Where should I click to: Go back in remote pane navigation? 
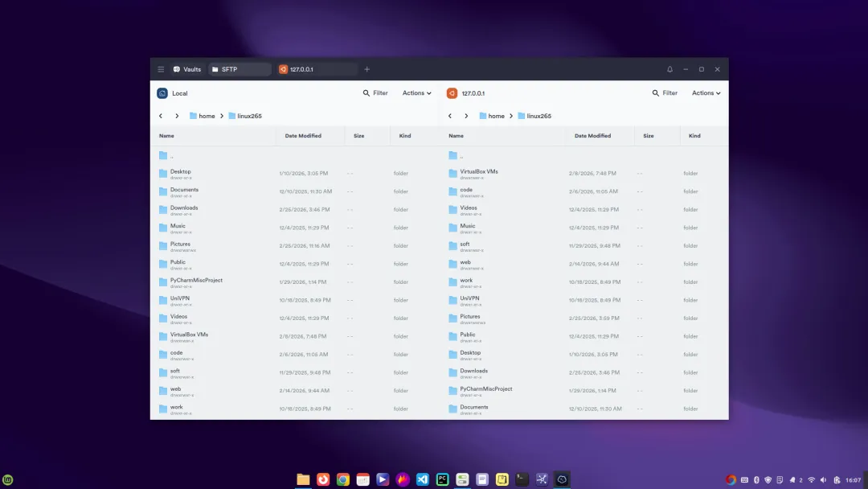click(x=450, y=116)
